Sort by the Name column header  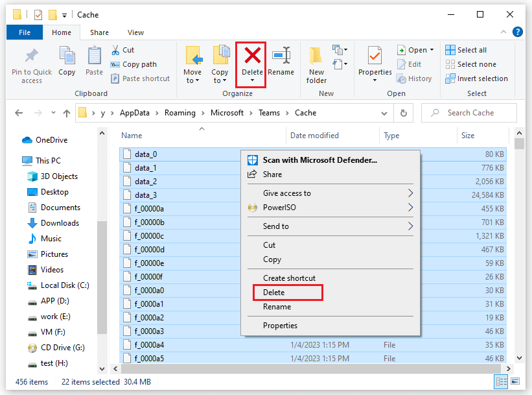[x=132, y=135]
